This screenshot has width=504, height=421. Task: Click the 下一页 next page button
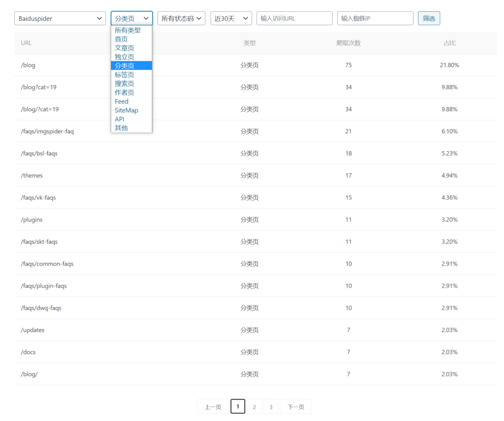(x=296, y=407)
